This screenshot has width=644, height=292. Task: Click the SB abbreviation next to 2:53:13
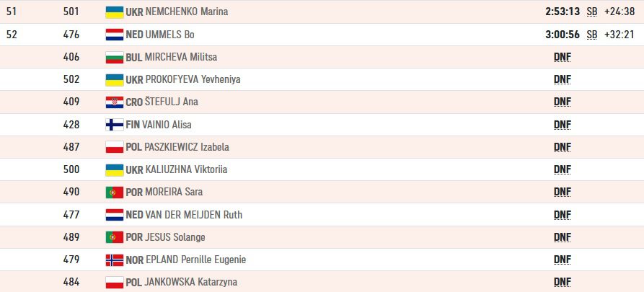coord(592,12)
